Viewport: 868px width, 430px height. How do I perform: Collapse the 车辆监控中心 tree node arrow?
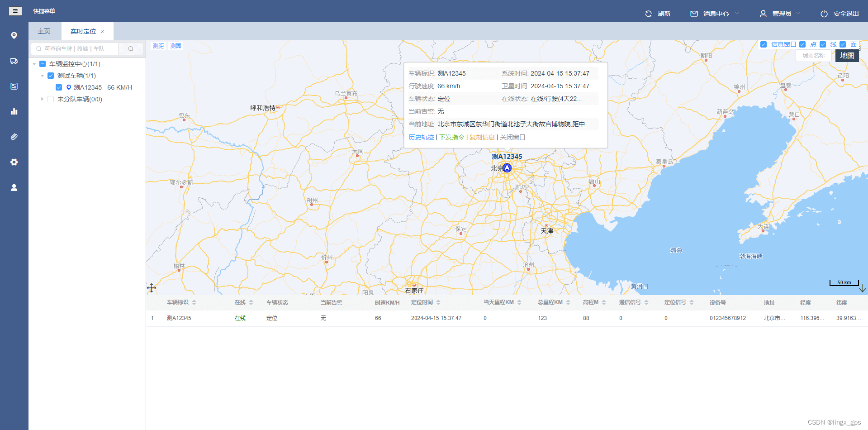click(34, 64)
